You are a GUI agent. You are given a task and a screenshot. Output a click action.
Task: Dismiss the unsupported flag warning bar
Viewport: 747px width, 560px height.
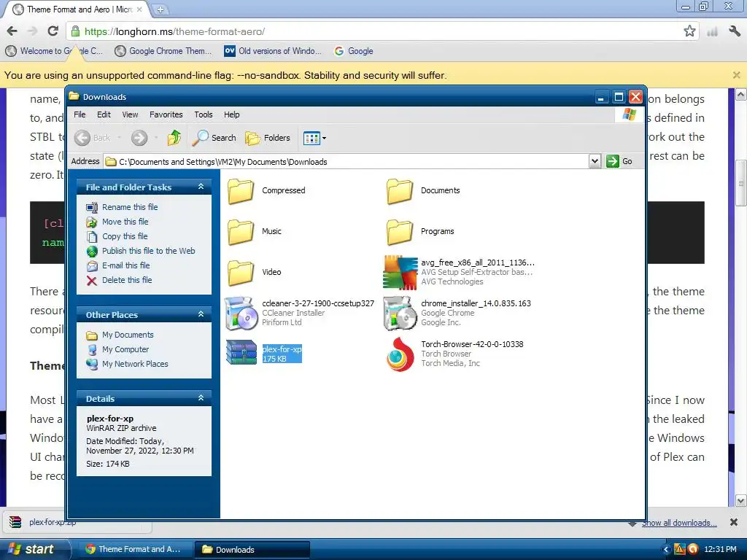(x=737, y=75)
